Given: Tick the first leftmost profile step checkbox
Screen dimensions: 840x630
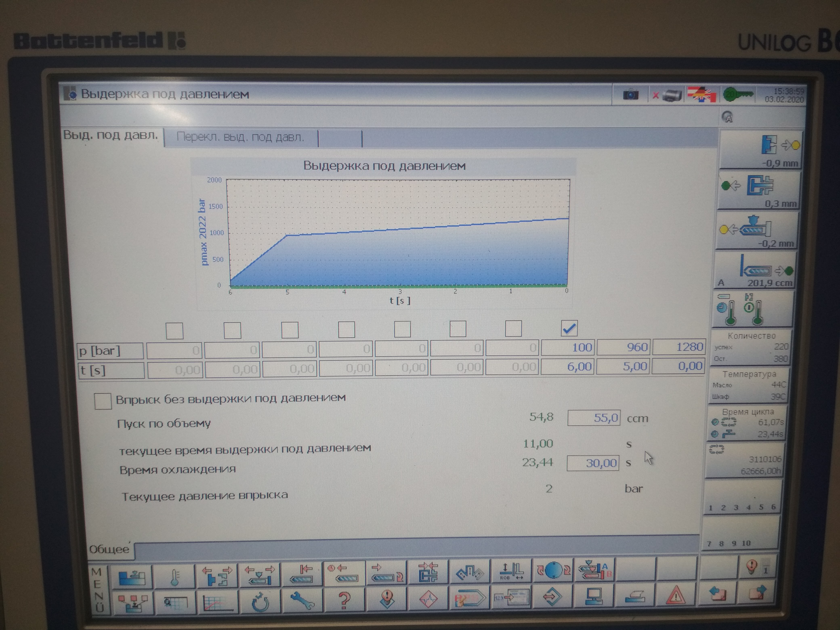Looking at the screenshot, I should (174, 331).
